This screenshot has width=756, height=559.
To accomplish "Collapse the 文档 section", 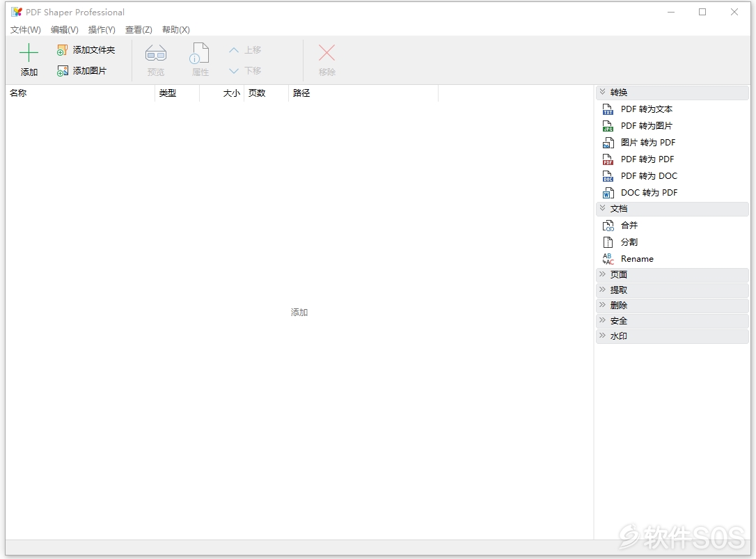I will point(672,208).
